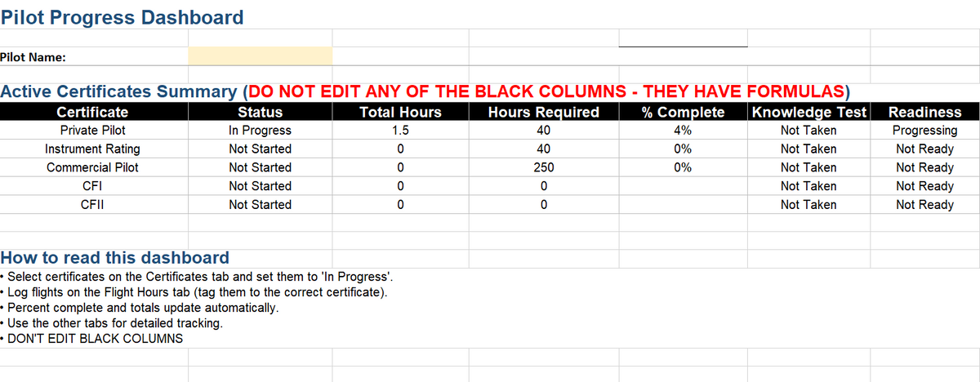Screen dimensions: 980x382
Task: Select the 'Certificate' column header
Action: click(94, 112)
